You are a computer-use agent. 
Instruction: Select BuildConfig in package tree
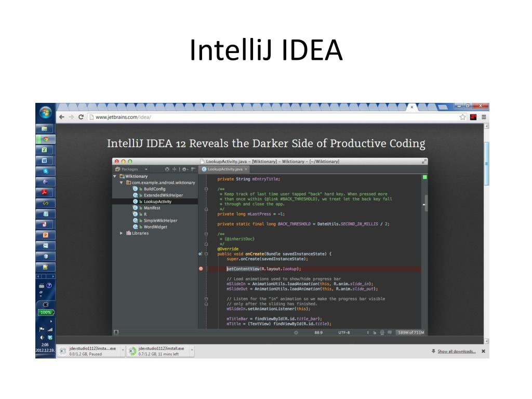point(154,189)
